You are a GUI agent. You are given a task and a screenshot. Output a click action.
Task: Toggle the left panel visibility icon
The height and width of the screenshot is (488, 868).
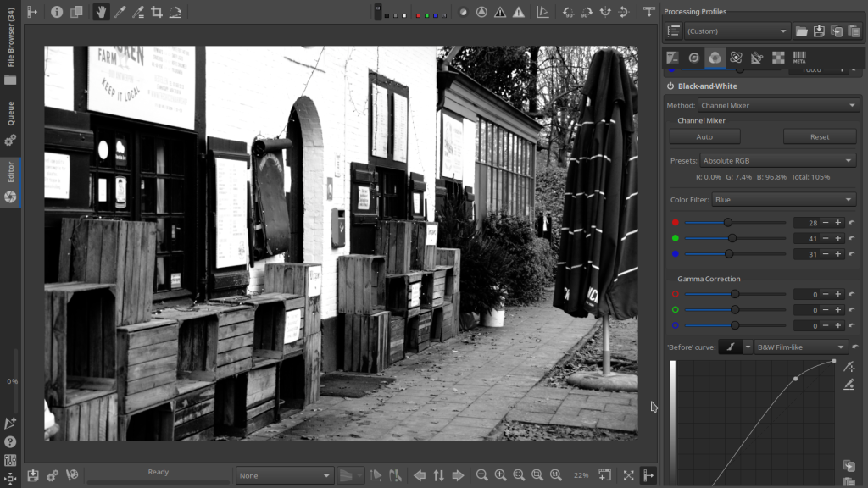[x=32, y=12]
